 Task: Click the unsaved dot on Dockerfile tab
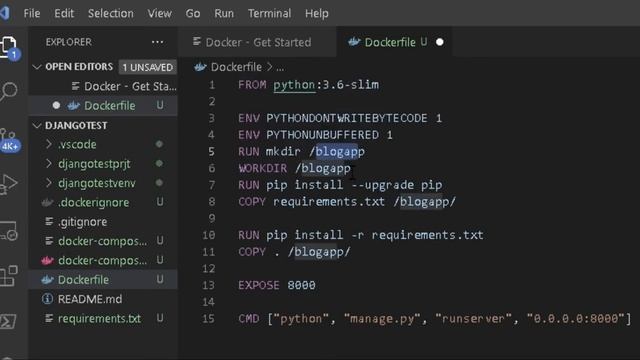(440, 42)
